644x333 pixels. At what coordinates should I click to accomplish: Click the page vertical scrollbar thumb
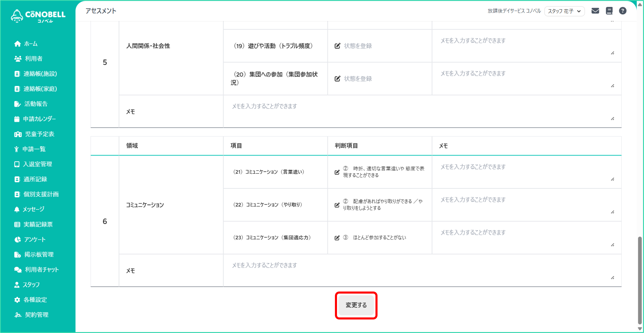[639, 280]
